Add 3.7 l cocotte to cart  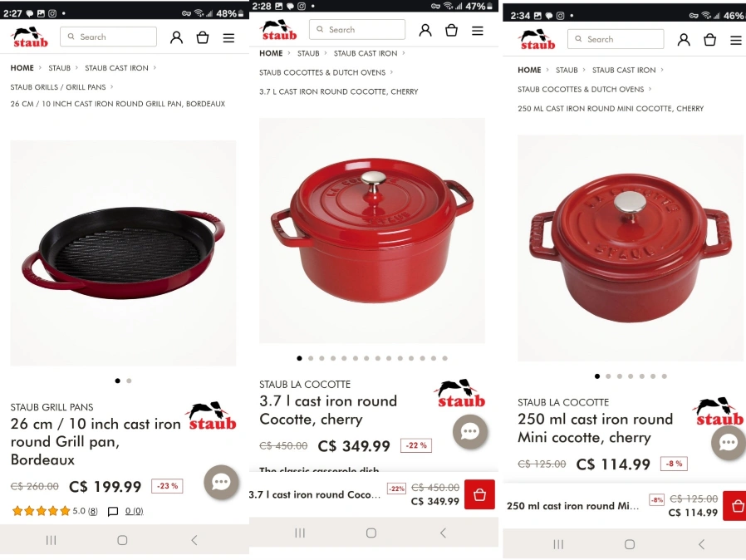[479, 495]
